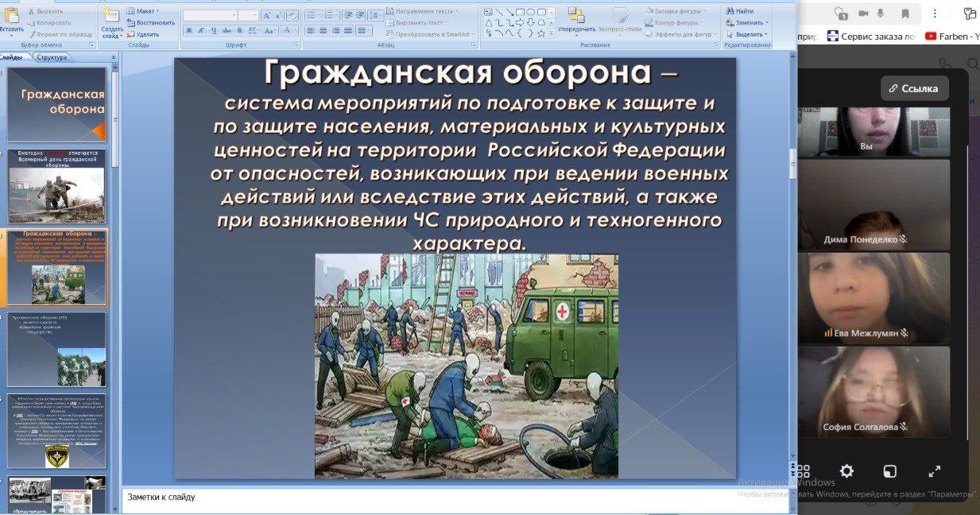This screenshot has width=980, height=515.
Task: Click the Copy (Копировать) command
Action: 48,22
